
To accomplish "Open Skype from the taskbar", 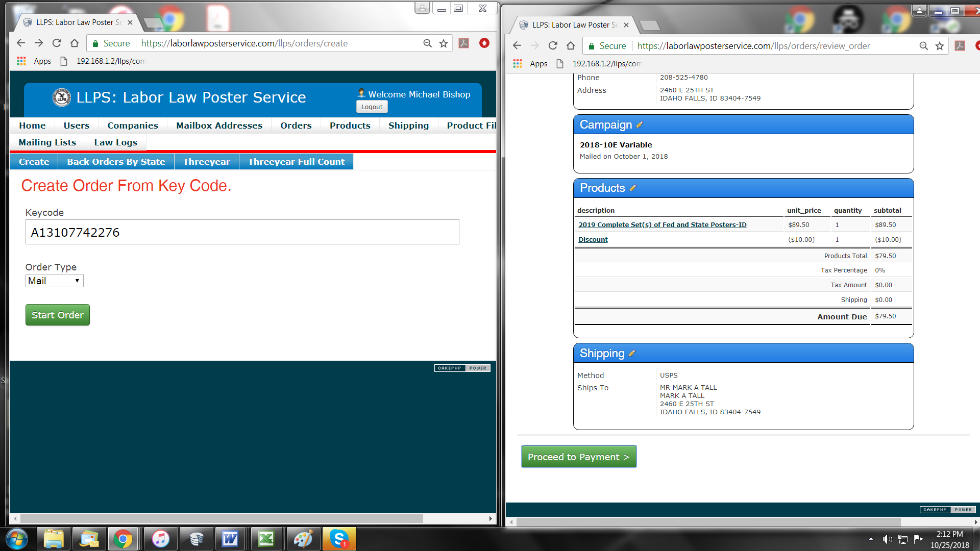I will 339,539.
